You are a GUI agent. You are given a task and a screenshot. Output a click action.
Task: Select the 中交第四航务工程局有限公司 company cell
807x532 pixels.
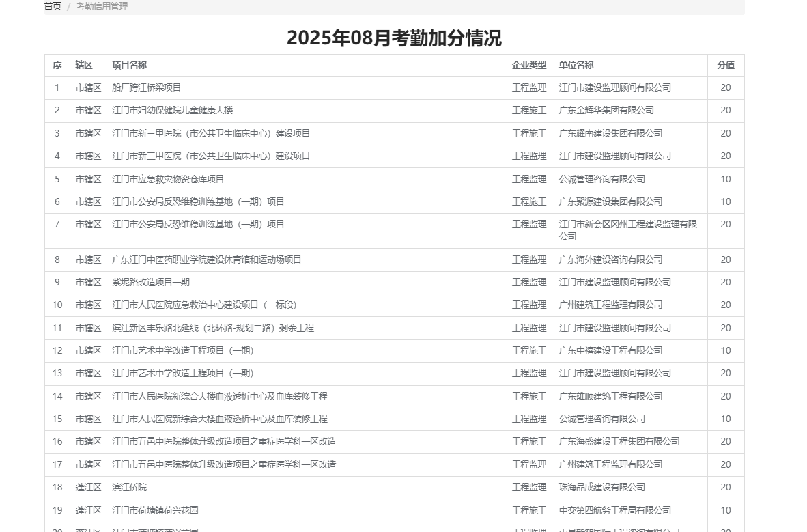pyautogui.click(x=614, y=510)
